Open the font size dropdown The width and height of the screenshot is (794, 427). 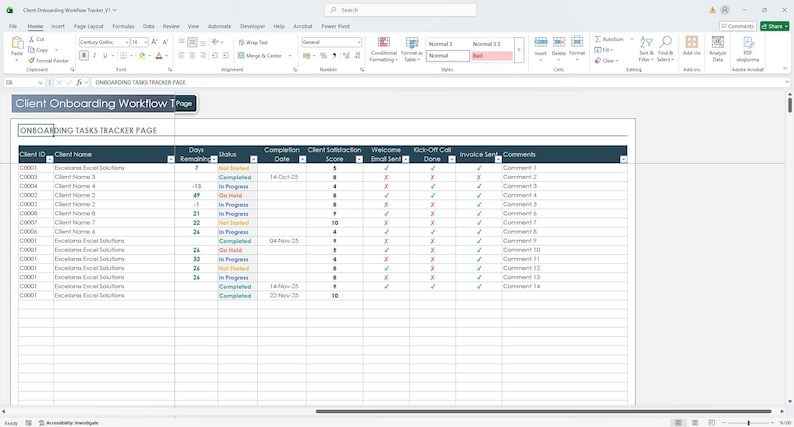click(145, 42)
